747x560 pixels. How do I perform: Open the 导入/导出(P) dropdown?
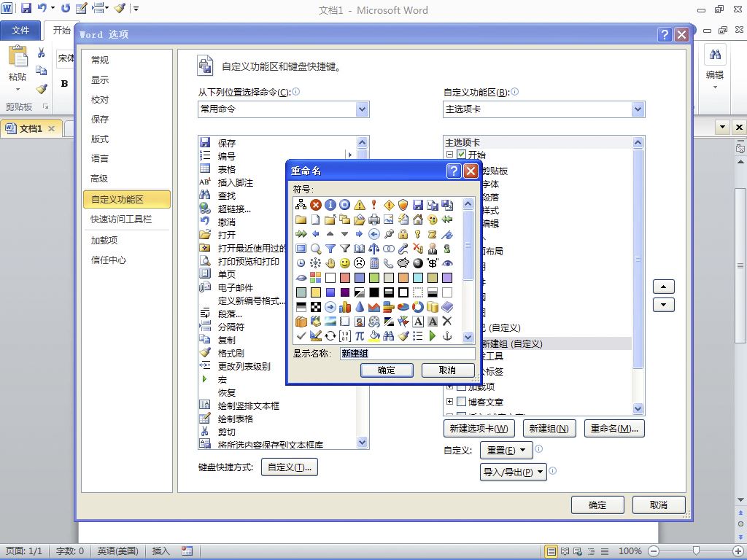513,472
